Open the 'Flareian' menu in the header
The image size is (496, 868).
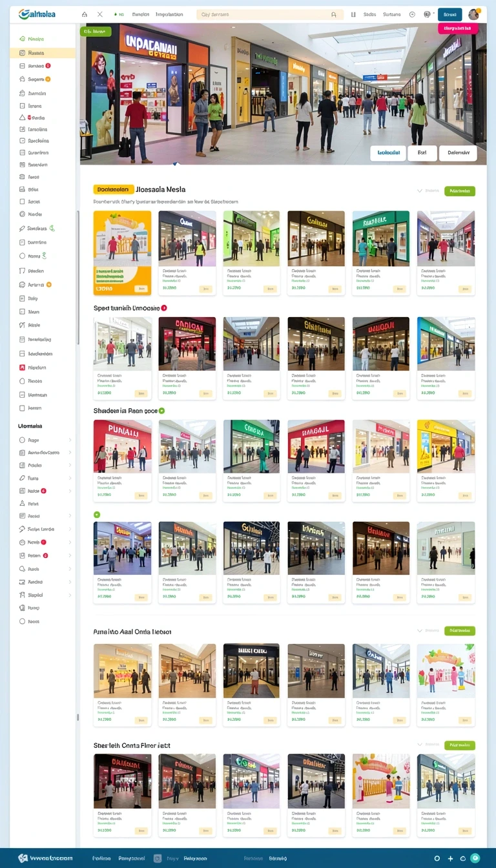[x=140, y=14]
